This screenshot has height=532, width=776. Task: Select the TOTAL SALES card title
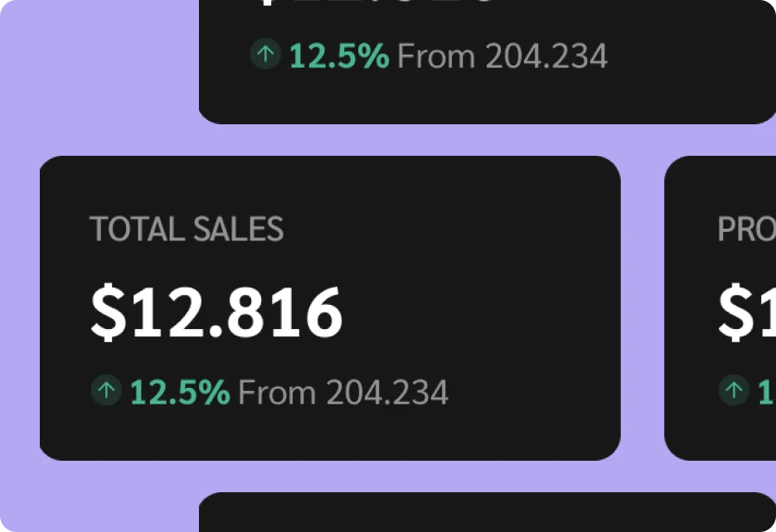[x=187, y=229]
